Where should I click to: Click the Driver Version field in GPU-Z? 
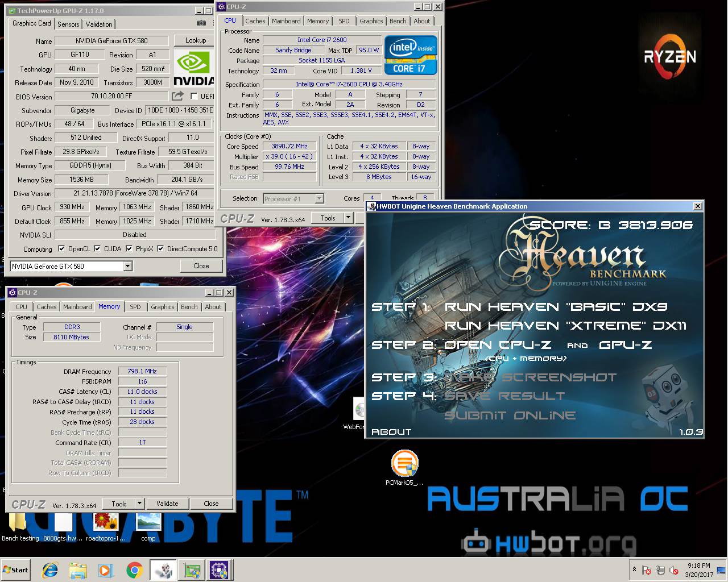click(x=135, y=193)
